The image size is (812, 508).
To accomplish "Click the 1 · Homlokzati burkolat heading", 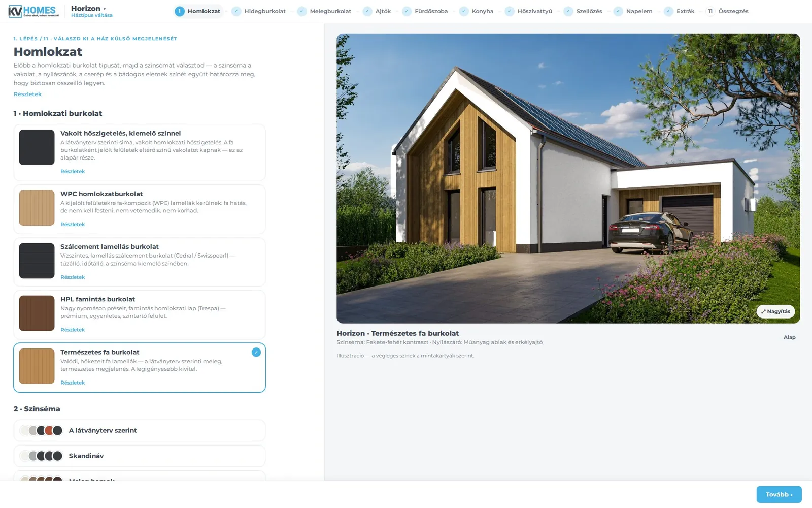I will click(58, 113).
